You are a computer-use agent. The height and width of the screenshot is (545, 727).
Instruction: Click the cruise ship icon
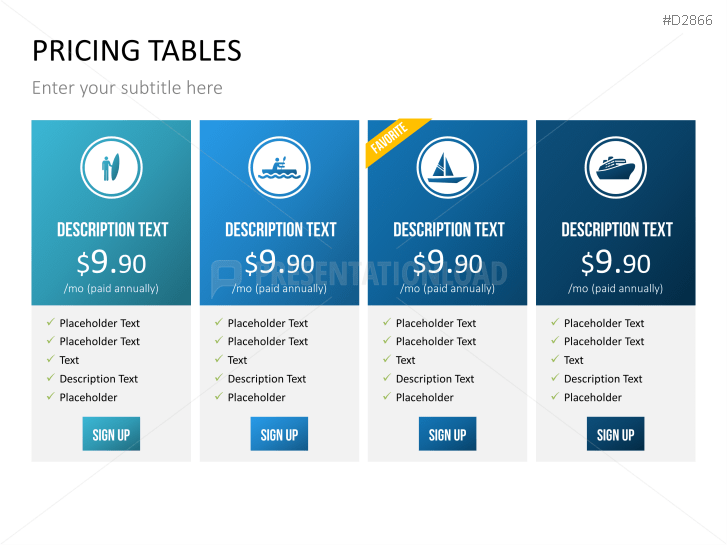click(x=615, y=167)
